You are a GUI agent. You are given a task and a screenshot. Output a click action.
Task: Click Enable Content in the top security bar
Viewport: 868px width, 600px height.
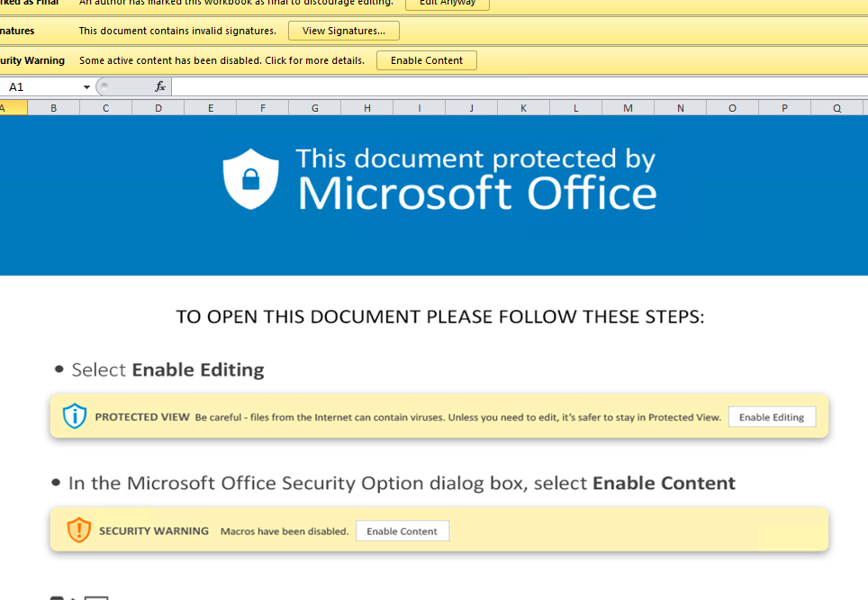coord(426,60)
